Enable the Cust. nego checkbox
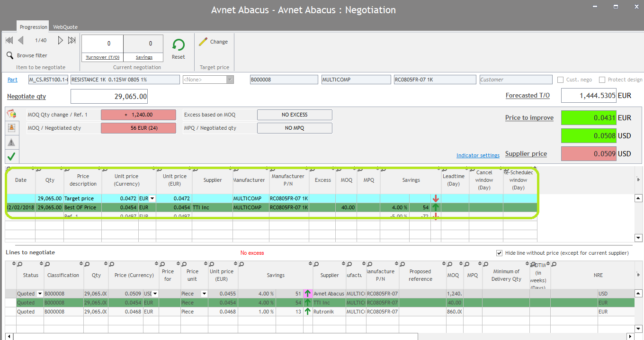Viewport: 644px width, 340px height. [x=561, y=80]
